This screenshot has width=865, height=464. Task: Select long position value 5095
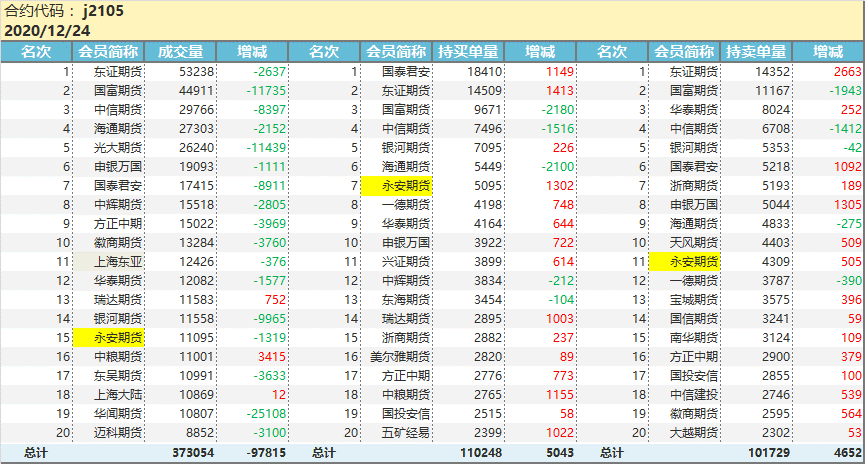[x=488, y=186]
